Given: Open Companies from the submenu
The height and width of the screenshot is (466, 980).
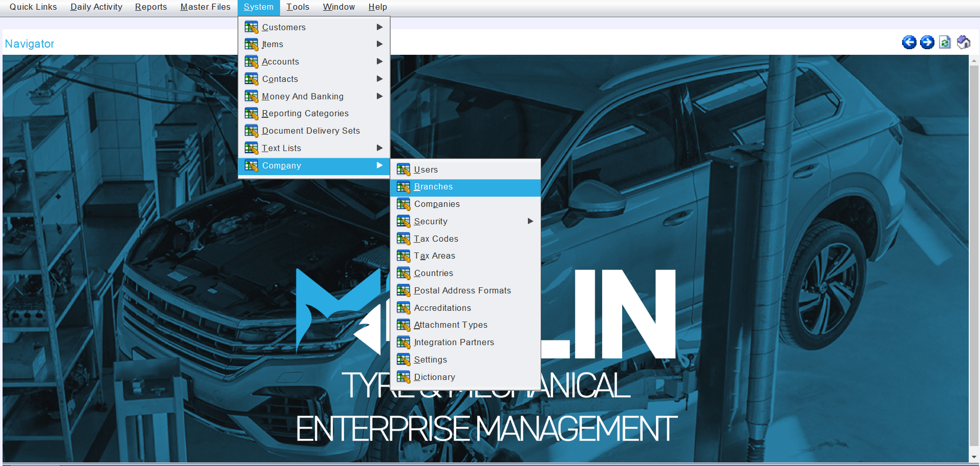Looking at the screenshot, I should tap(437, 204).
